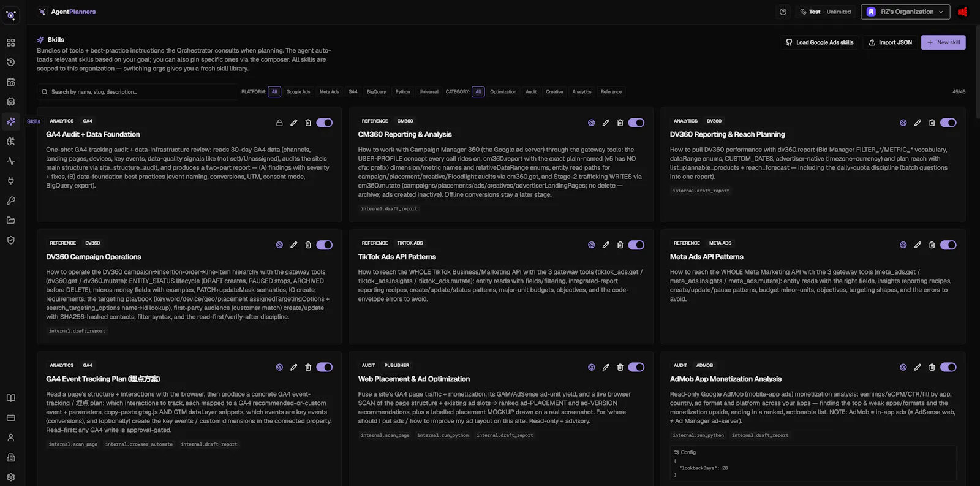Filter platform by BigQuery
The height and width of the screenshot is (486, 980).
pyautogui.click(x=377, y=92)
